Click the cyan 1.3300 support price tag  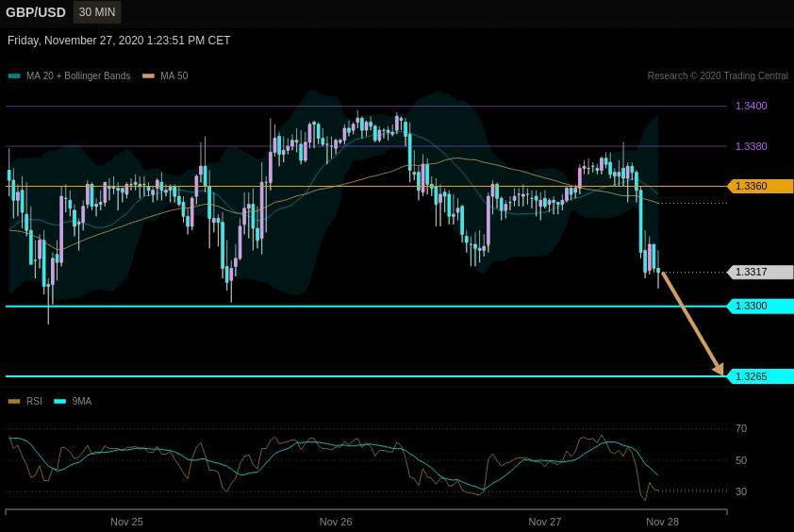tap(760, 306)
